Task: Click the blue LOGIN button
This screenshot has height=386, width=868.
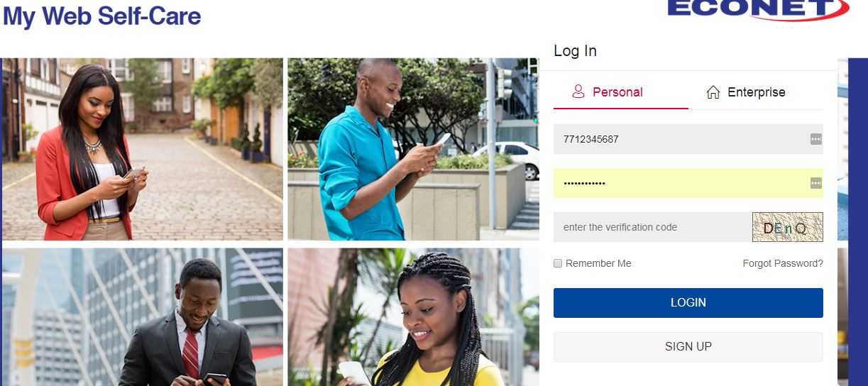Action: (x=688, y=302)
